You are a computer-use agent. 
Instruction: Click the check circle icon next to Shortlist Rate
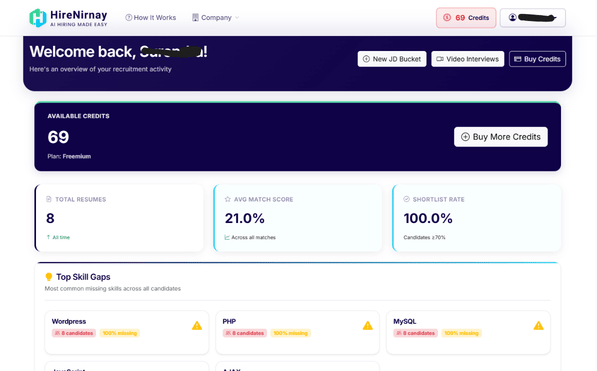[406, 199]
